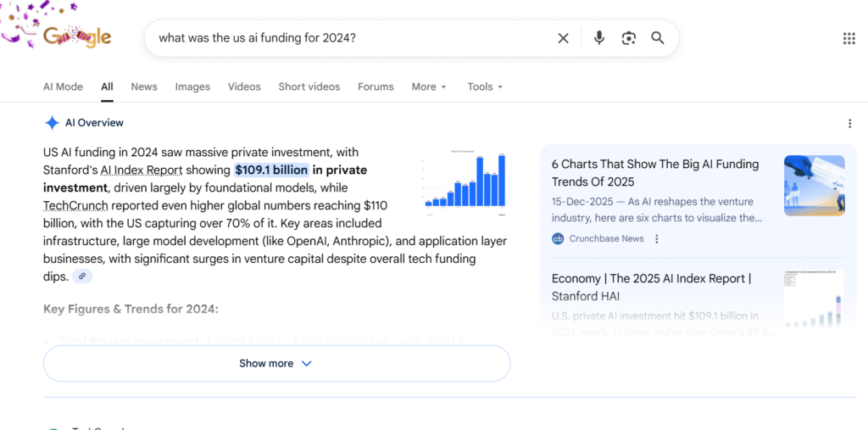Switch to AI Mode tab

pyautogui.click(x=63, y=87)
